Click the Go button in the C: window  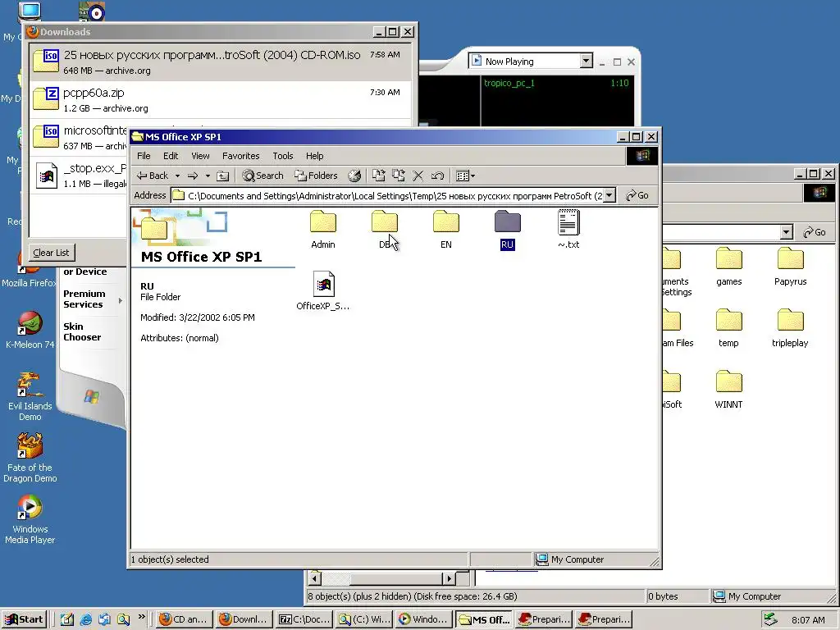(x=815, y=232)
